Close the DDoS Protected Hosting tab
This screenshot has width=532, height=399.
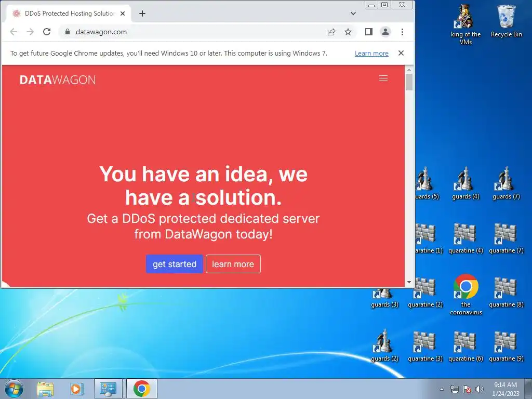[123, 14]
